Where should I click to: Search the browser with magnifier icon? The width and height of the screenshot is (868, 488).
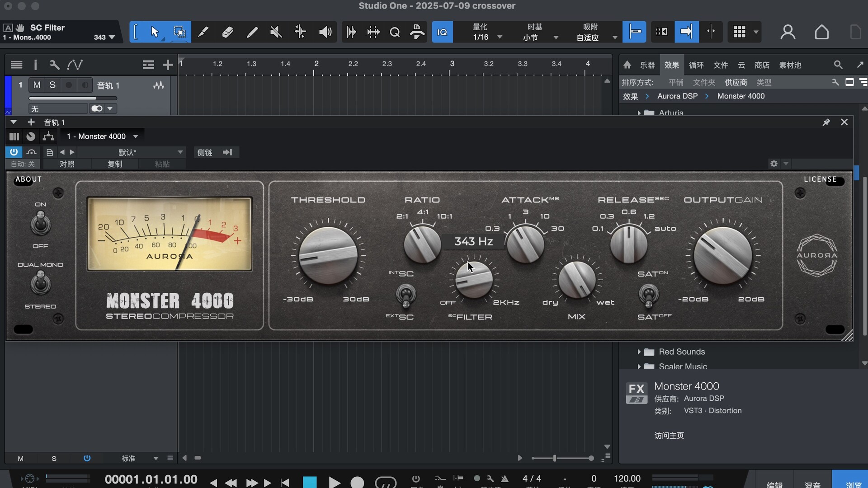[x=838, y=65]
